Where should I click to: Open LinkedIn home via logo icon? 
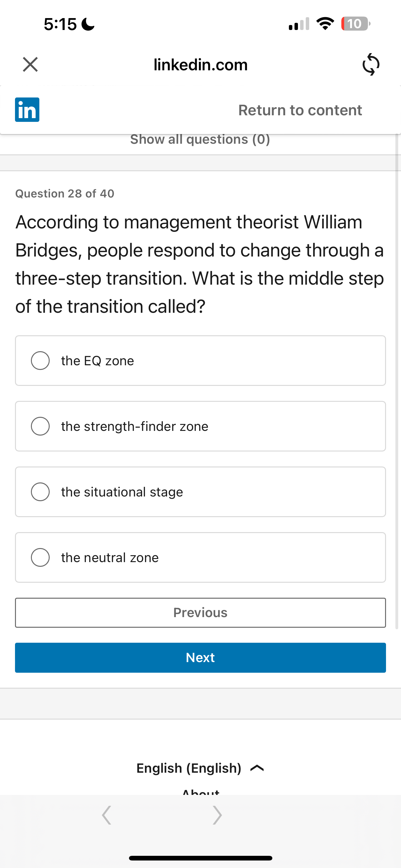click(x=27, y=110)
